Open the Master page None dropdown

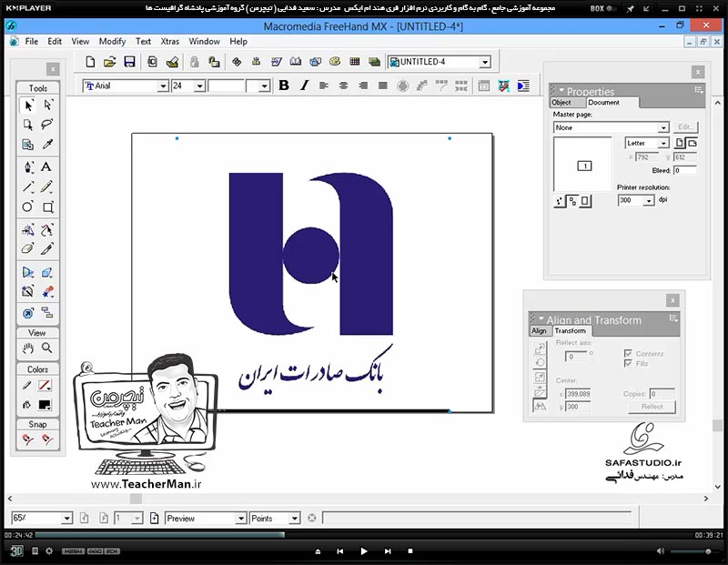tap(663, 127)
